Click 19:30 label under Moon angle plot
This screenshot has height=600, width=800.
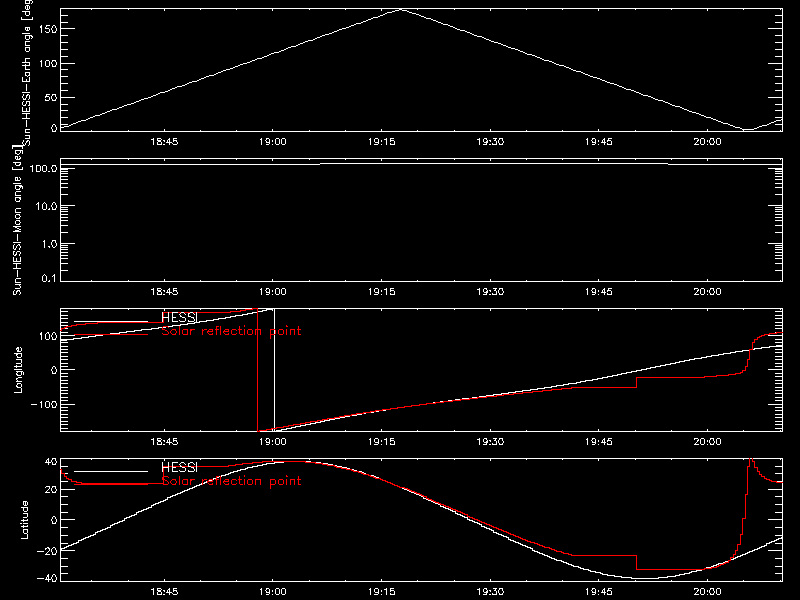coord(490,291)
